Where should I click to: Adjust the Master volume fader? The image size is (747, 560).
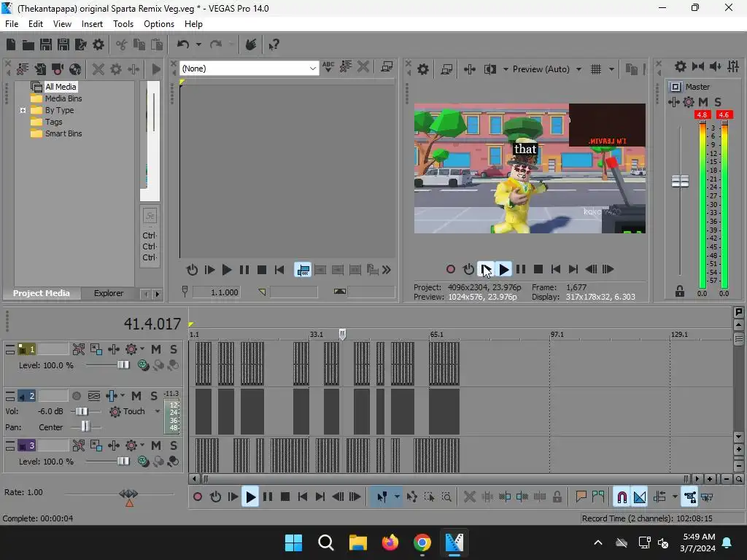[x=680, y=182]
